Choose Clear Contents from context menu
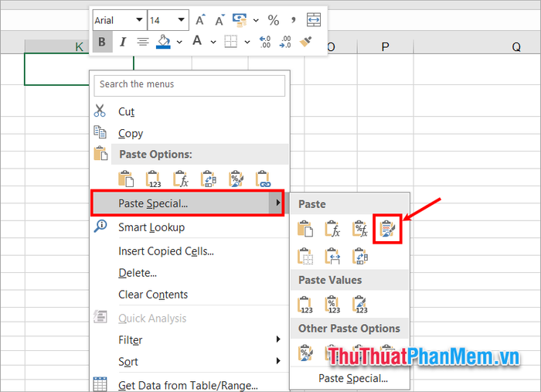 click(x=153, y=295)
